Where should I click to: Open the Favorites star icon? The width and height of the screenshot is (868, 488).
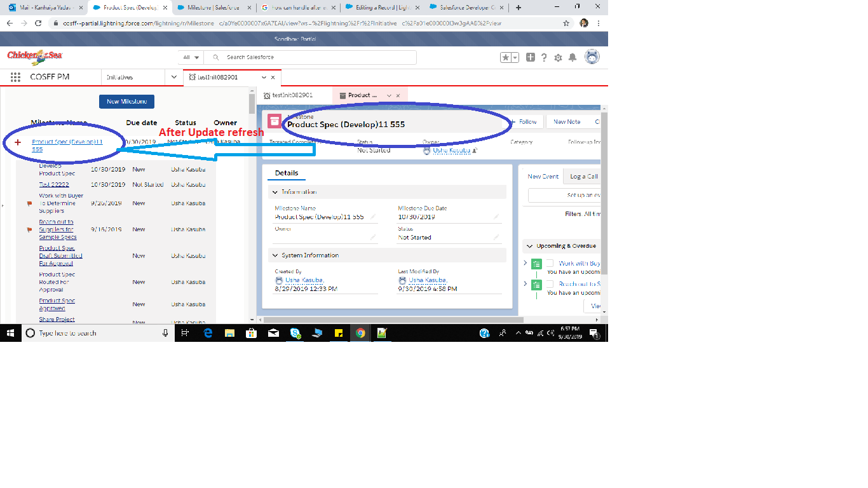tap(506, 57)
